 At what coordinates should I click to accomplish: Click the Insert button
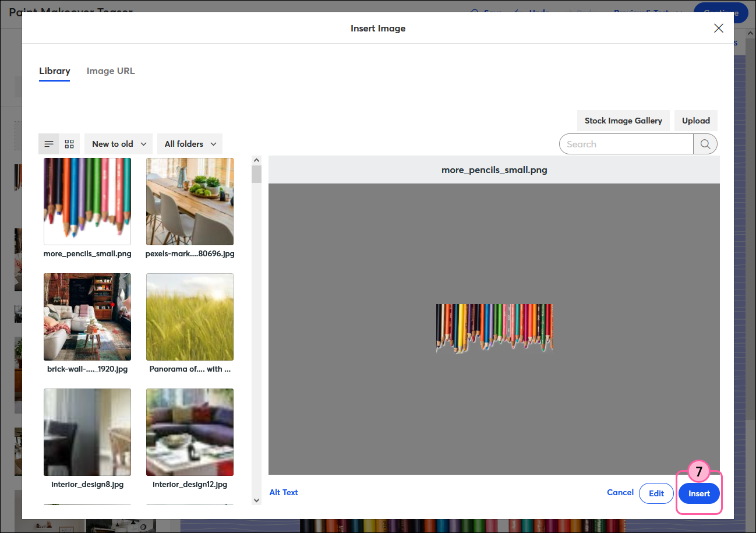click(x=699, y=493)
